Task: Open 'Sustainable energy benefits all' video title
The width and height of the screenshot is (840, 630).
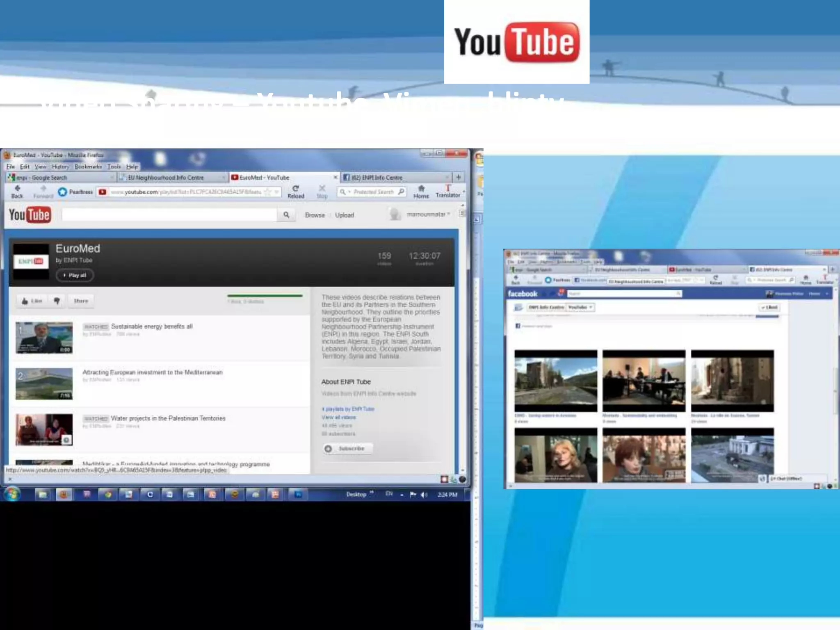Action: pos(152,326)
